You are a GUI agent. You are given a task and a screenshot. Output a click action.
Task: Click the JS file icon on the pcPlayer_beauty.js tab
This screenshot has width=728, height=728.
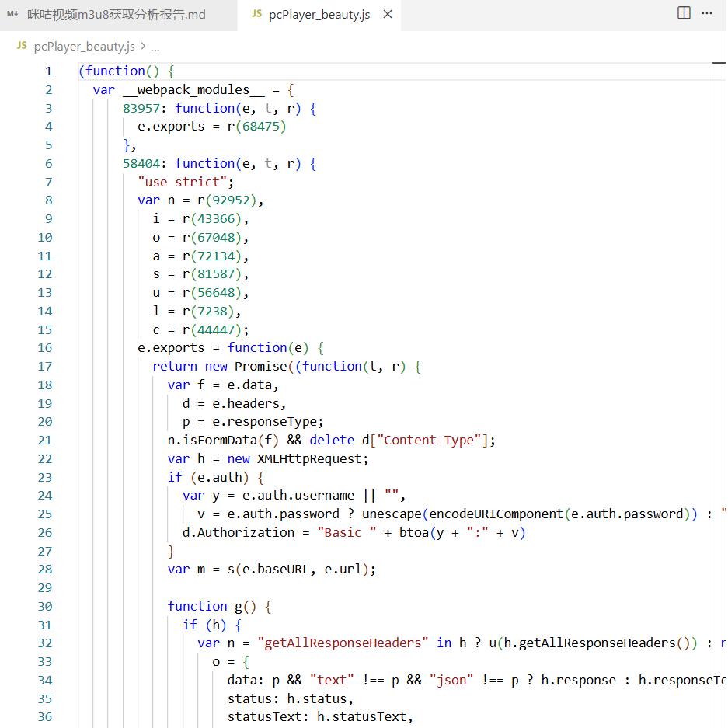tap(256, 14)
